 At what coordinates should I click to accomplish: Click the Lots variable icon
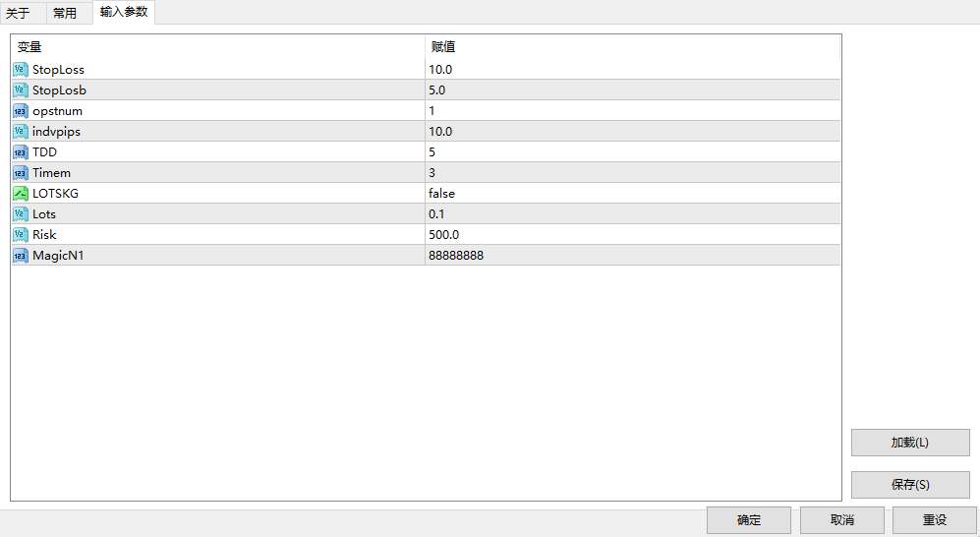click(21, 214)
